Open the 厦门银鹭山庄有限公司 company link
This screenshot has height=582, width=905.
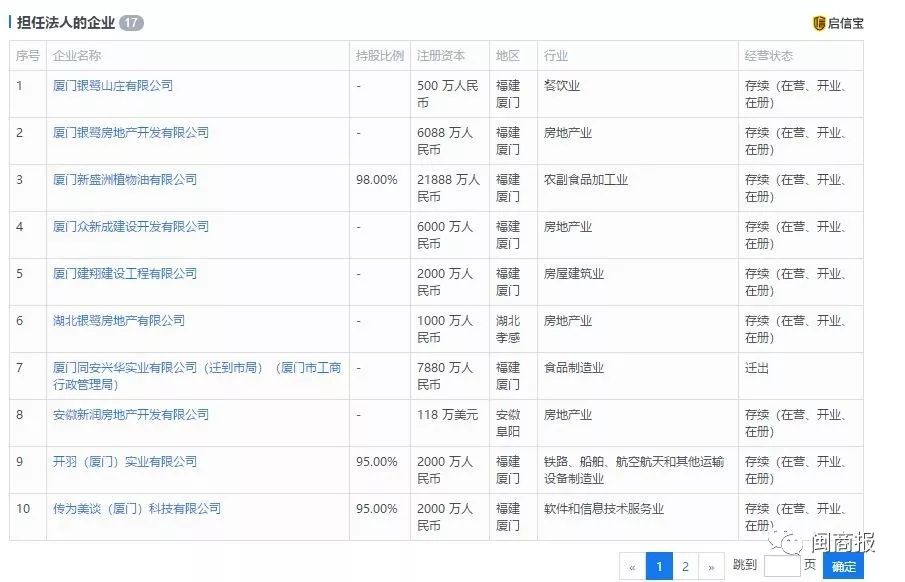[114, 85]
